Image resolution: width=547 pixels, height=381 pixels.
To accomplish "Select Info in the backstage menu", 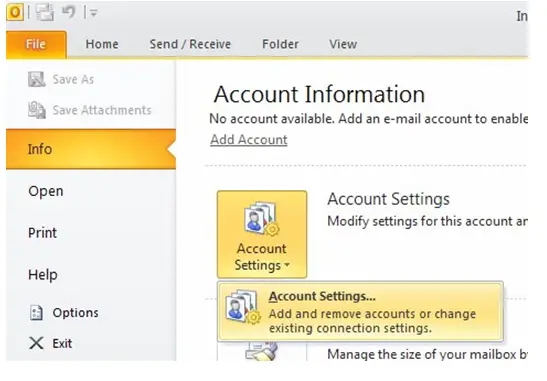I will (91, 149).
